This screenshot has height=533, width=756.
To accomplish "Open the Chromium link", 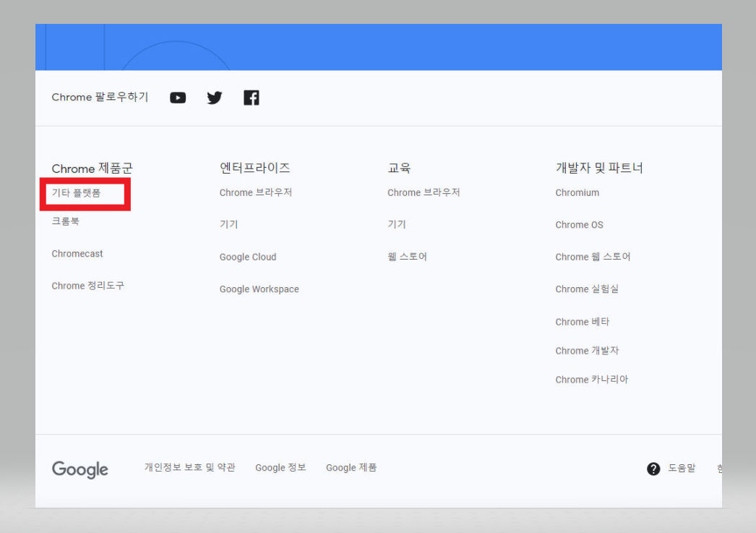I will tap(577, 193).
